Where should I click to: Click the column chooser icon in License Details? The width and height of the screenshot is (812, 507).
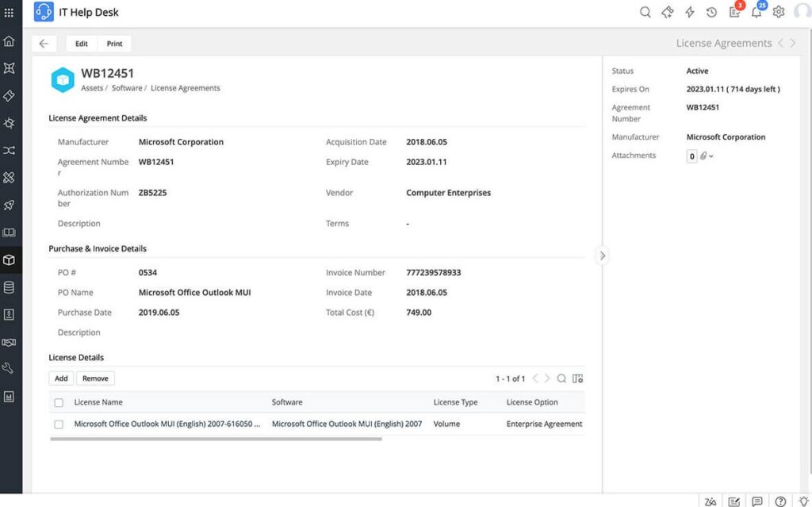(x=577, y=378)
